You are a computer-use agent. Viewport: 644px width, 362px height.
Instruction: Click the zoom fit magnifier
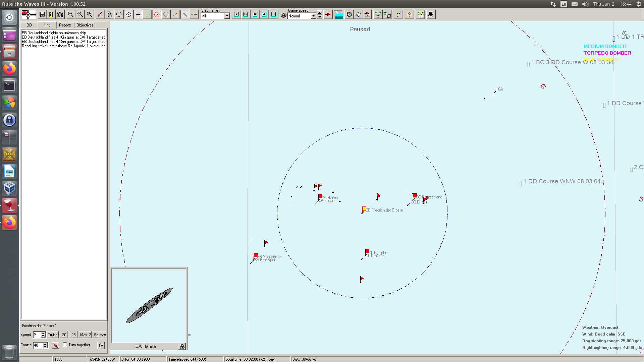pos(90,14)
